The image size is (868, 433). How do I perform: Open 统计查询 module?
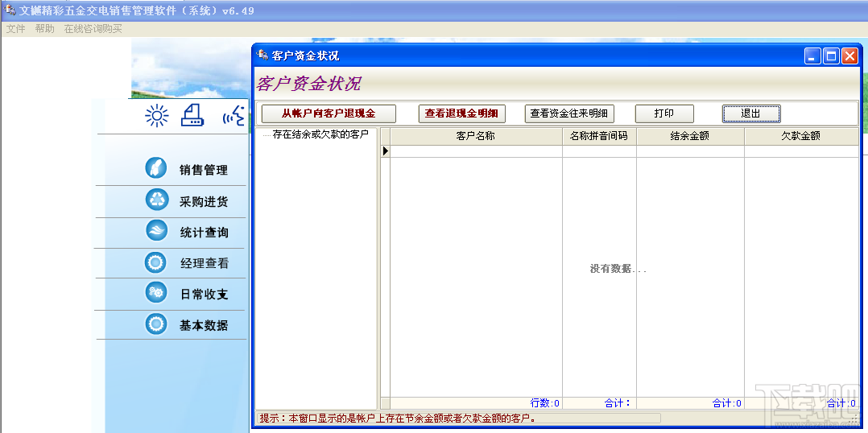click(x=203, y=233)
